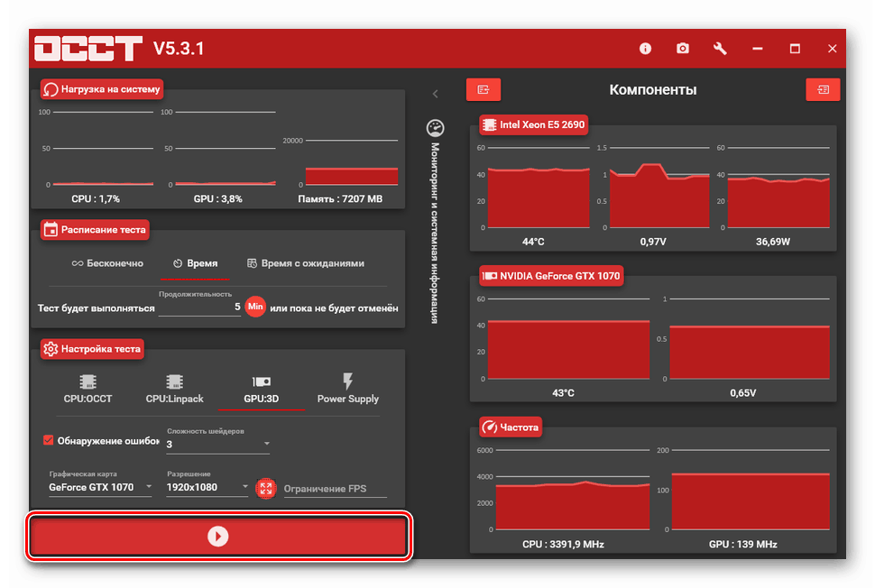Click the Компоненты heading
This screenshot has width=875, height=588.
pyautogui.click(x=653, y=90)
